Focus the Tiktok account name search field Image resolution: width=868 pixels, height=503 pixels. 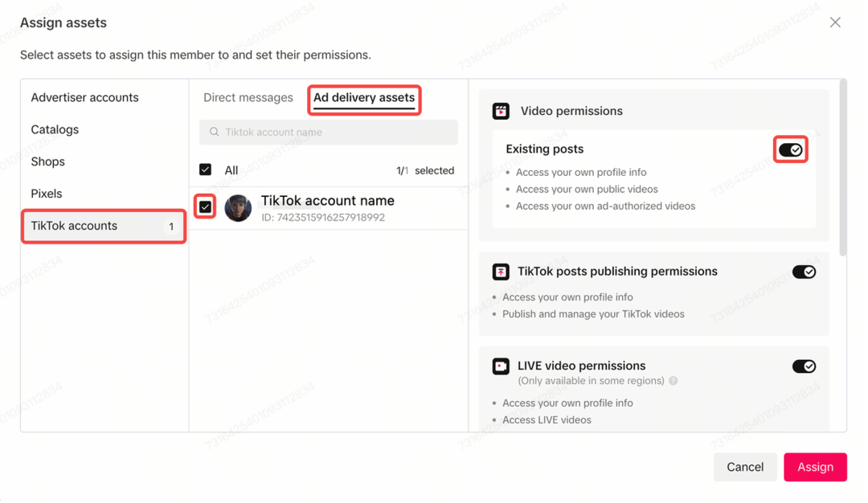click(x=338, y=132)
